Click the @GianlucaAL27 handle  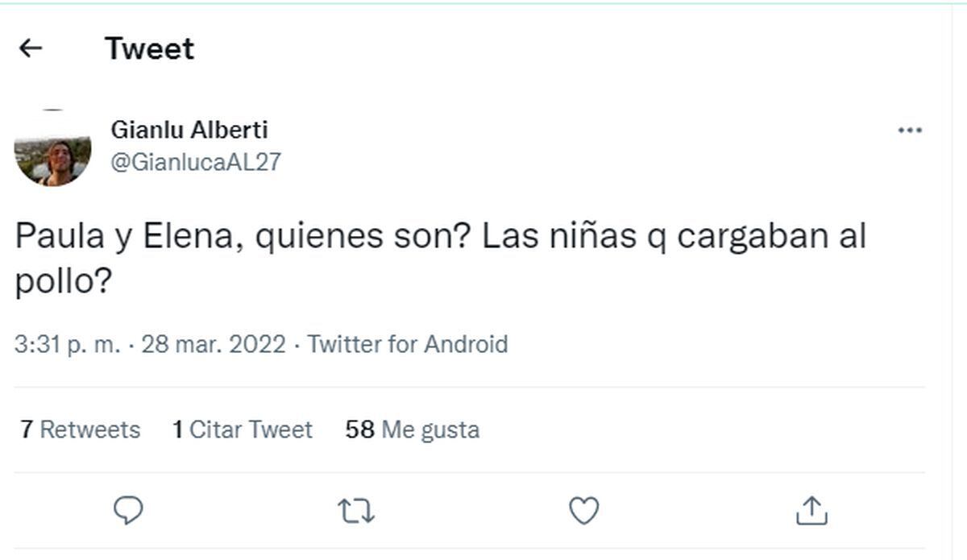click(x=195, y=160)
